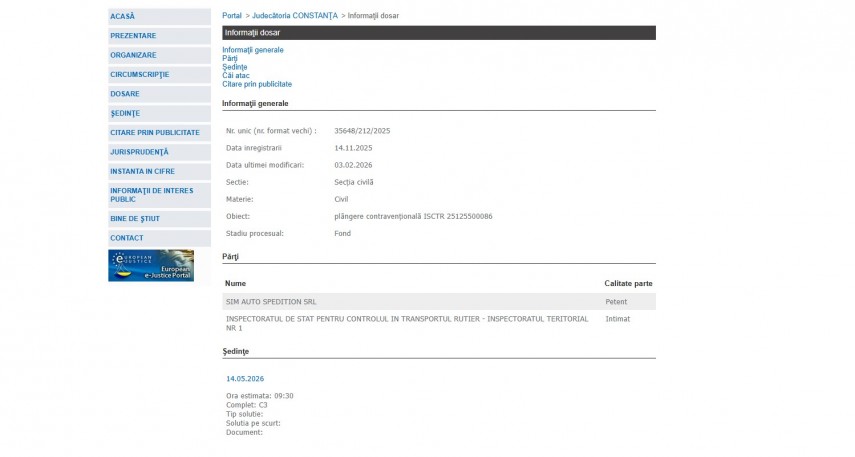Click BINE DE ȘTIUT in sidebar

(135, 218)
